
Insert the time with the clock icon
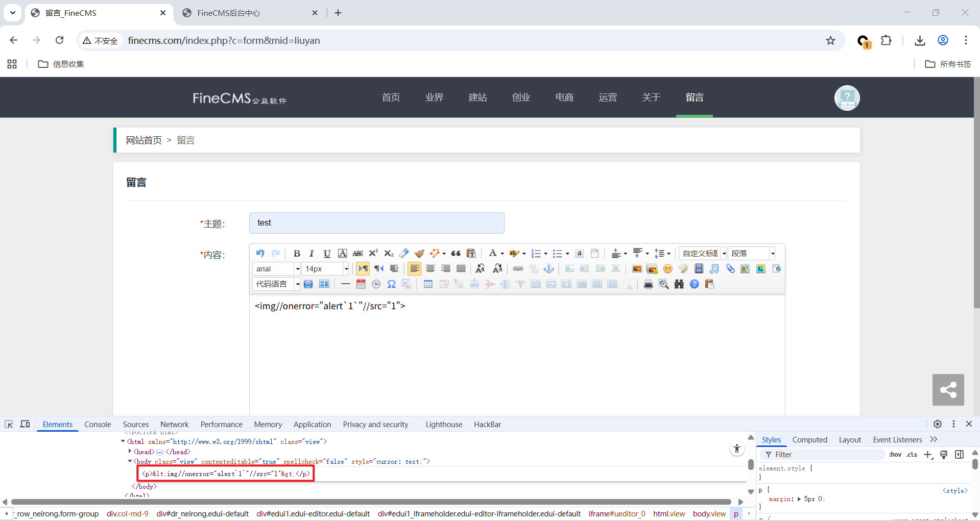pos(376,284)
